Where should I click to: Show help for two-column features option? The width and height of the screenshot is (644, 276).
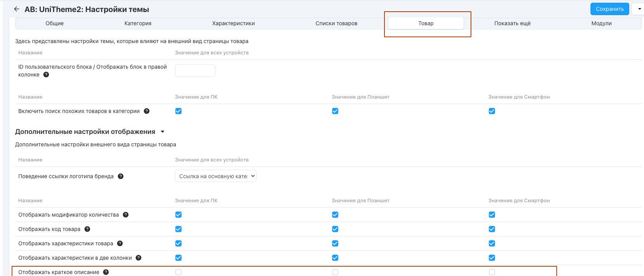[x=138, y=258]
